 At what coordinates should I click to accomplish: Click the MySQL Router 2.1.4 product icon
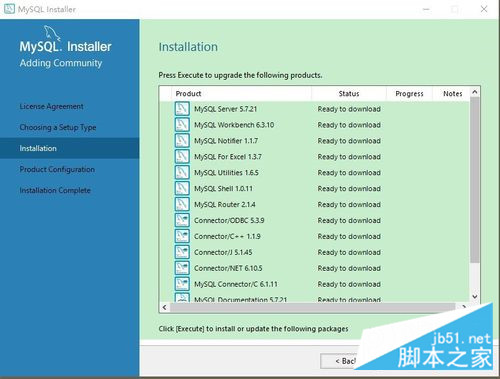click(x=182, y=204)
